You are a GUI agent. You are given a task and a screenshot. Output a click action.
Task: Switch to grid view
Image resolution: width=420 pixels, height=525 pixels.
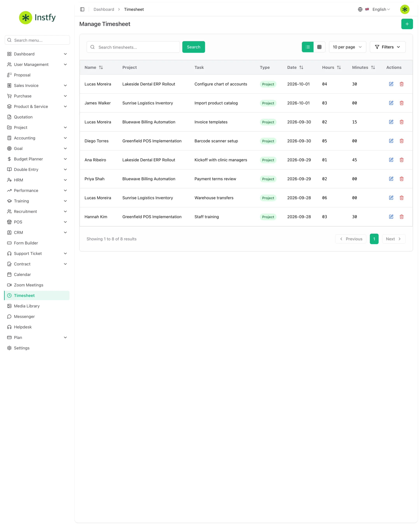(x=319, y=47)
